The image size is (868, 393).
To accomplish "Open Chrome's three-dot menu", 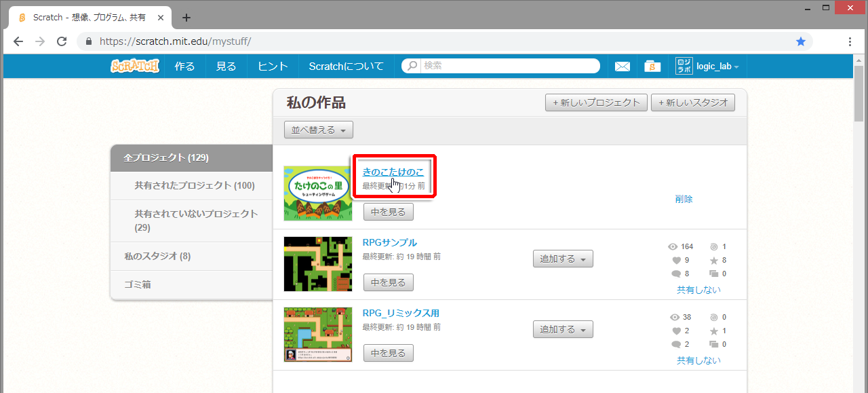I will tap(850, 41).
